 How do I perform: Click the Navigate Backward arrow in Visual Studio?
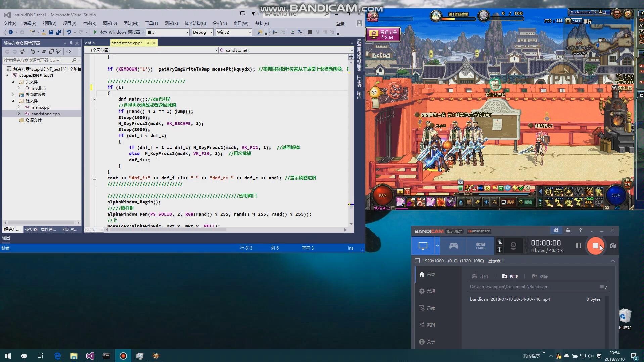[11, 32]
